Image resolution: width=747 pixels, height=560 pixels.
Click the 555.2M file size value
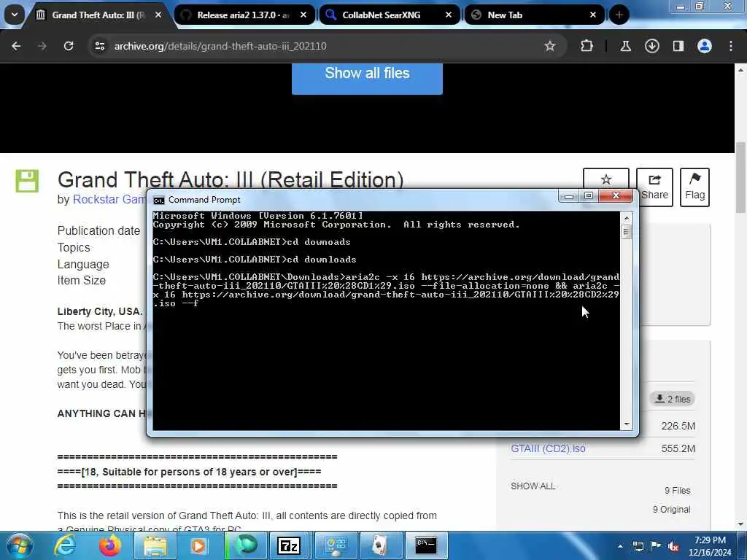[678, 448]
